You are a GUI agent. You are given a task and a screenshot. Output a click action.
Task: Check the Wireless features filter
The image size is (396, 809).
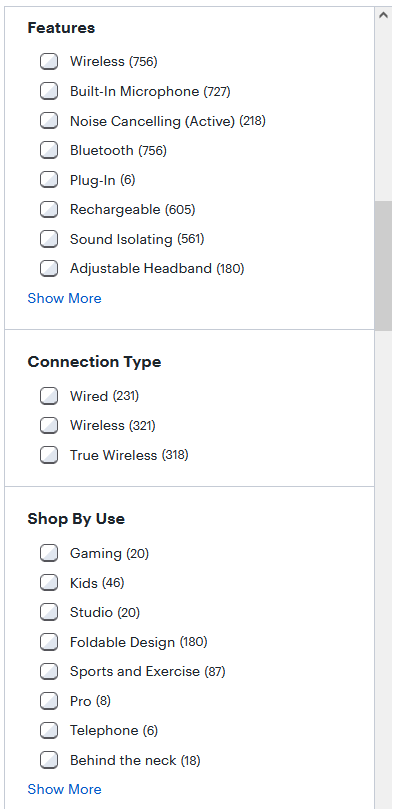click(49, 61)
